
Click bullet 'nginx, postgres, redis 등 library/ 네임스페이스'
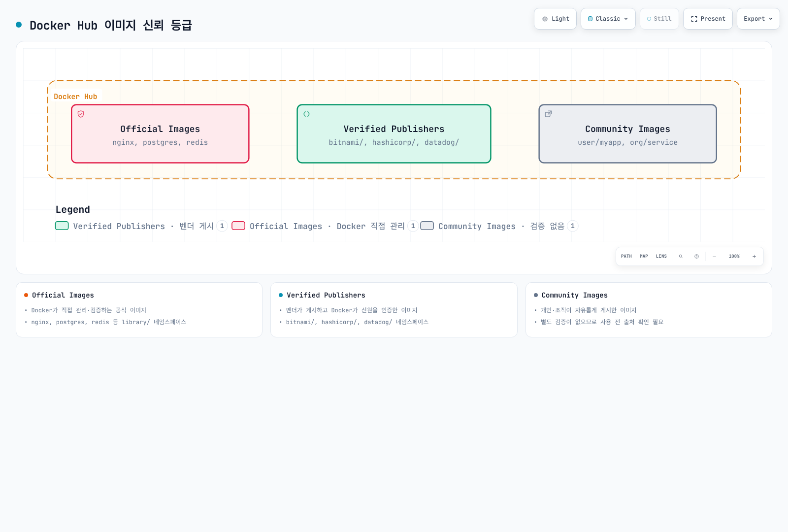[x=109, y=322]
